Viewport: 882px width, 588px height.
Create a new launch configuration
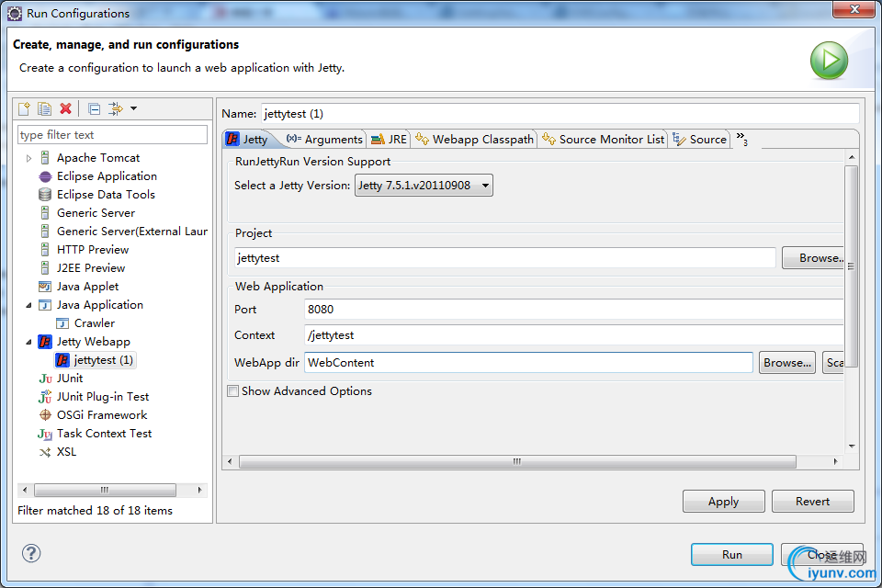24,108
